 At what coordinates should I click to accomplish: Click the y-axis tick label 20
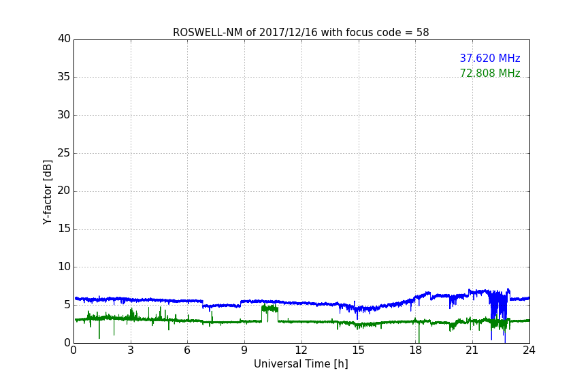coord(64,191)
